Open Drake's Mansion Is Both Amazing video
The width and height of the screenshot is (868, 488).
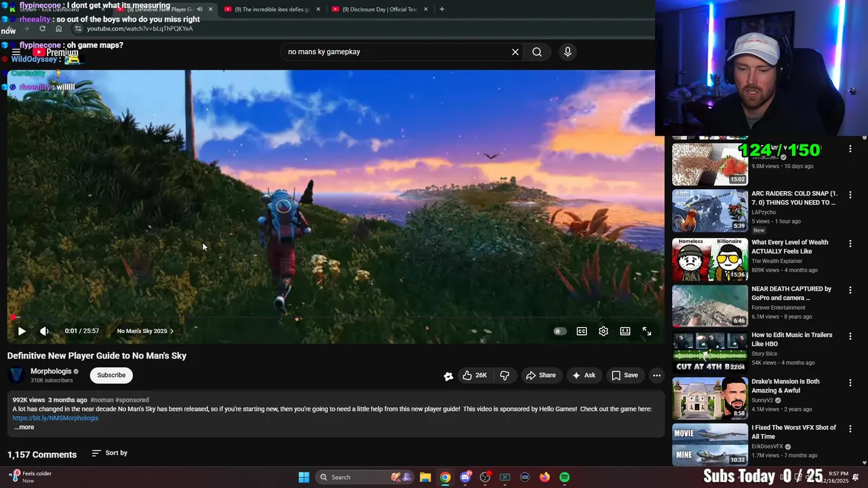click(x=785, y=386)
